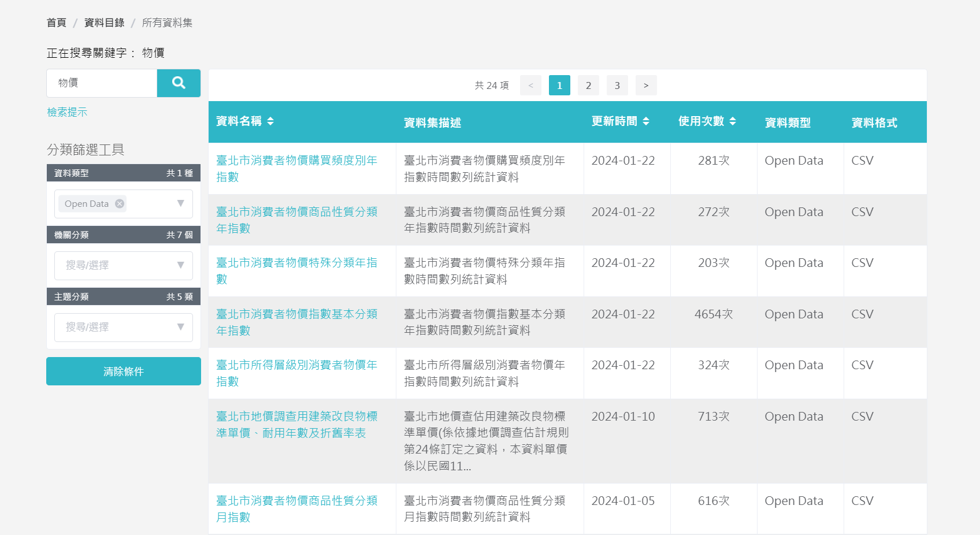The height and width of the screenshot is (535, 980).
Task: Navigate to 首頁 breadcrumb
Action: click(57, 23)
